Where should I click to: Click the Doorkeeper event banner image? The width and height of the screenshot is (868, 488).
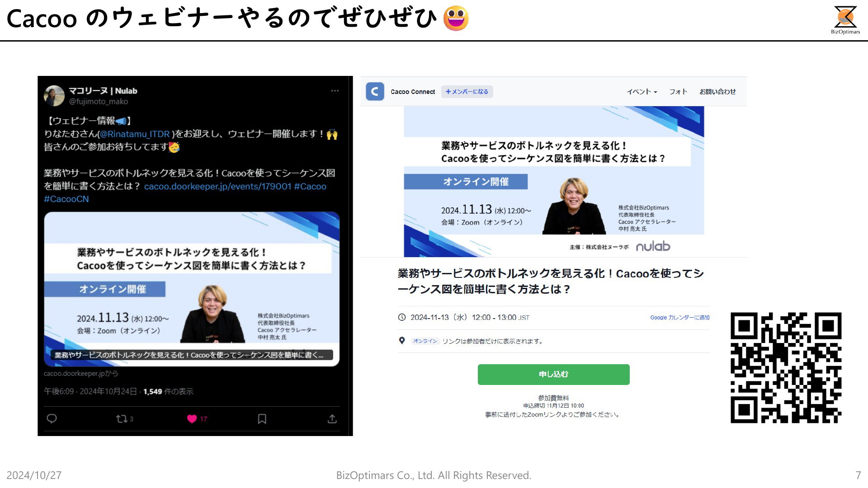[554, 182]
